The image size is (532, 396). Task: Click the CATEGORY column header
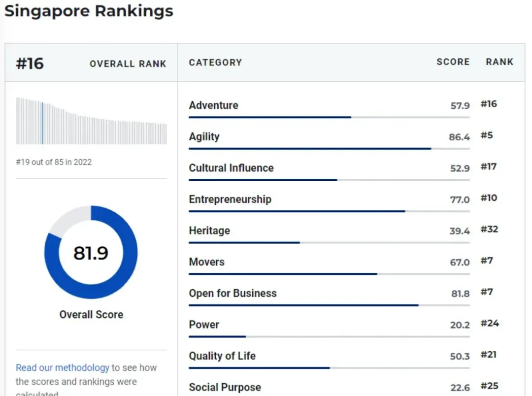pyautogui.click(x=215, y=63)
